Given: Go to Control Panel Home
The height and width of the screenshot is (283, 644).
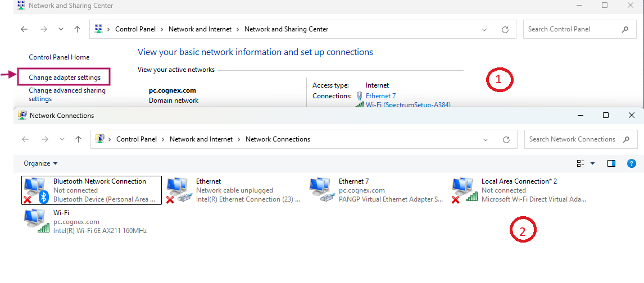Looking at the screenshot, I should 59,57.
